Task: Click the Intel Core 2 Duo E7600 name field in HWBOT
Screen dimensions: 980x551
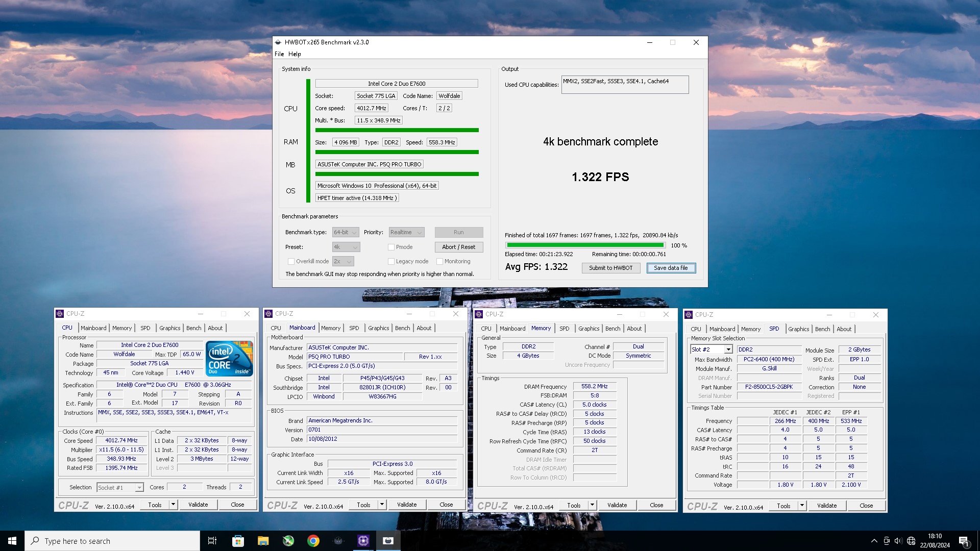Action: coord(397,84)
